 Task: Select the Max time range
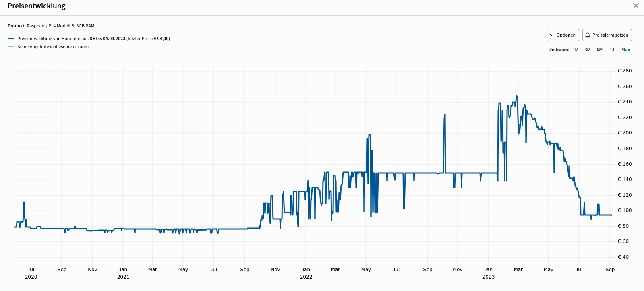pos(625,50)
